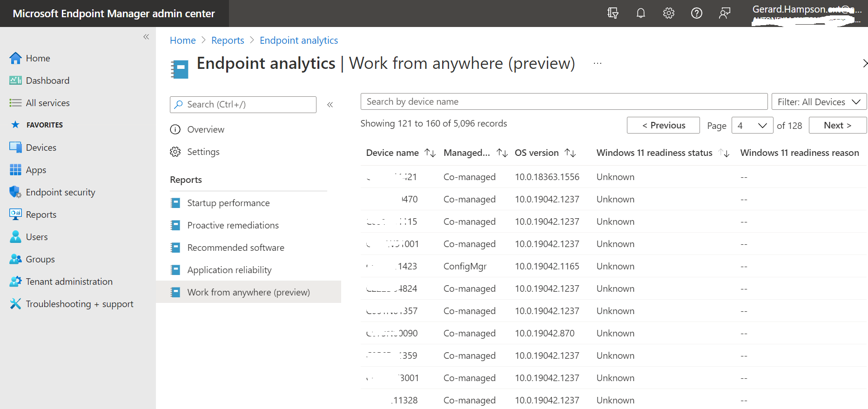Click OS version 10.0.19042.870 cell
The height and width of the screenshot is (409, 868).
pos(545,333)
